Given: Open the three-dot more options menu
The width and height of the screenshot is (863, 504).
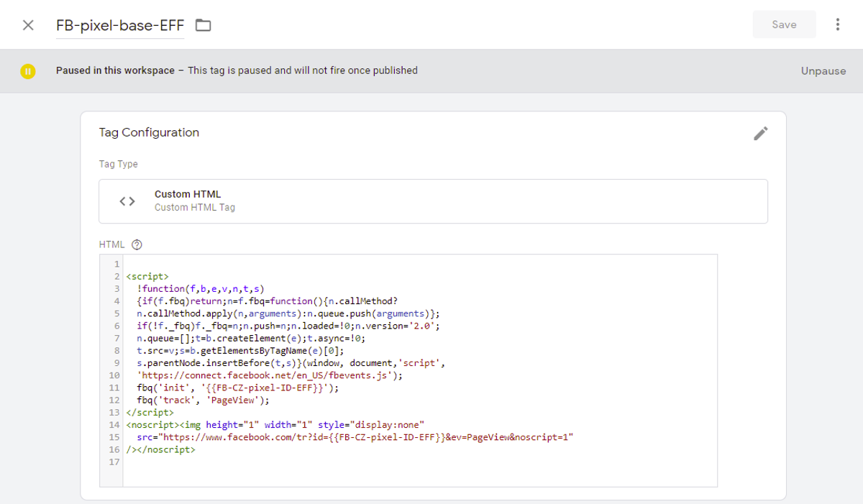Looking at the screenshot, I should 838,24.
